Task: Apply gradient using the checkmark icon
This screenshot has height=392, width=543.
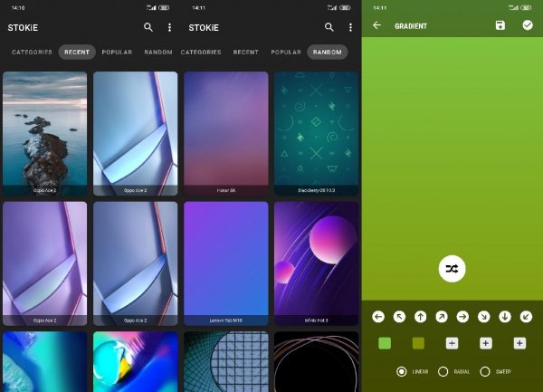Action: [x=528, y=25]
